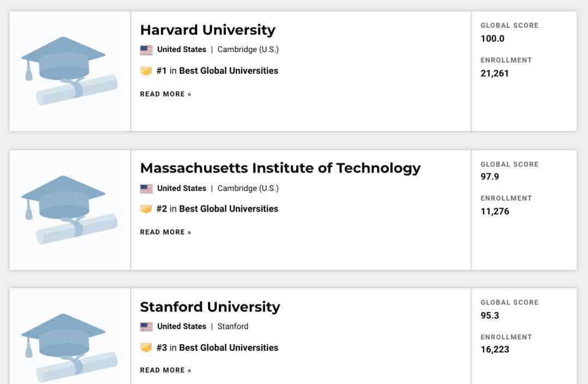Viewport: 588px width, 384px height.
Task: Click Harvard University's graduation cap image
Action: (69, 71)
